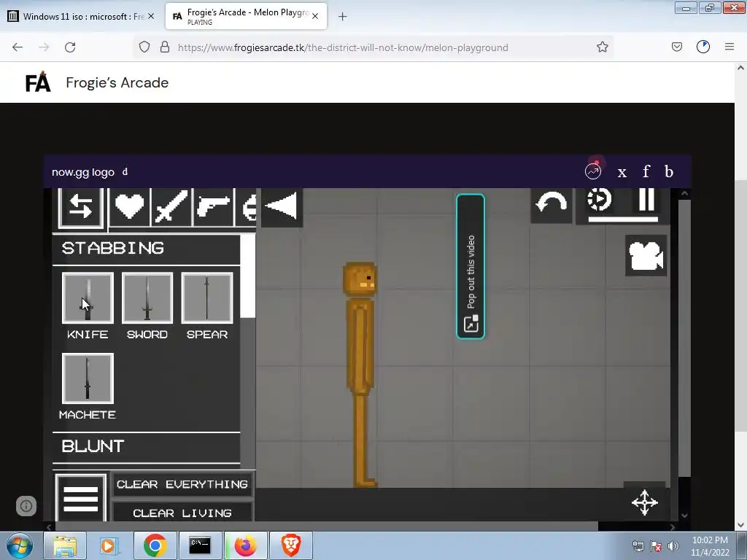Open the heart living category tab
Image resolution: width=747 pixels, height=560 pixels.
(130, 207)
